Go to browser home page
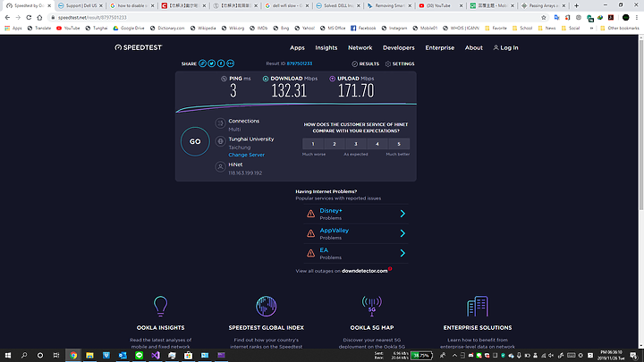644x362 pixels. coord(39,18)
